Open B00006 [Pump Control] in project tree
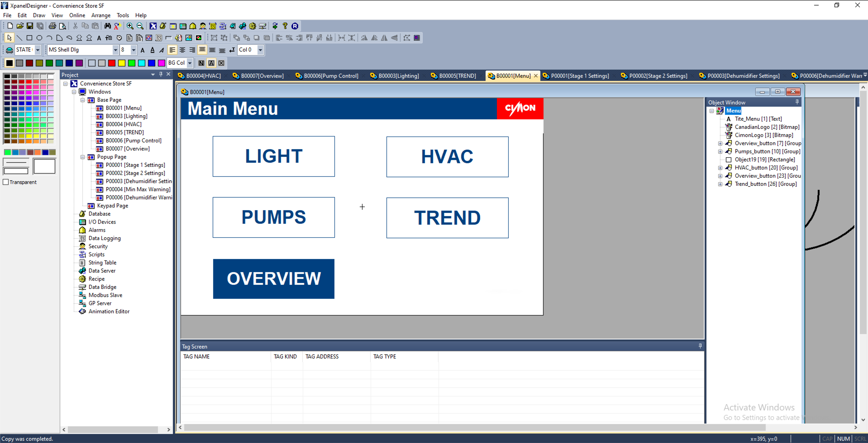868x443 pixels. click(x=134, y=140)
